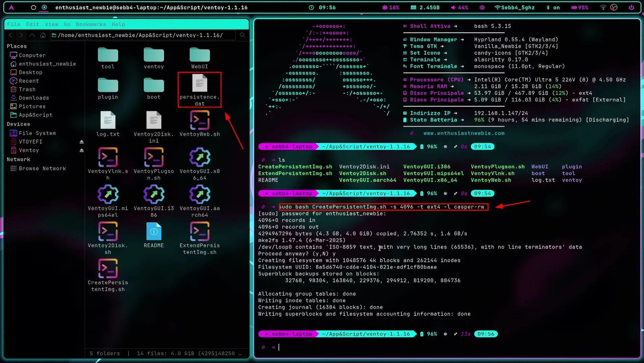The height and width of the screenshot is (363, 644).
Task: Select the VentoyWeb.sh script icon
Action: point(200,120)
